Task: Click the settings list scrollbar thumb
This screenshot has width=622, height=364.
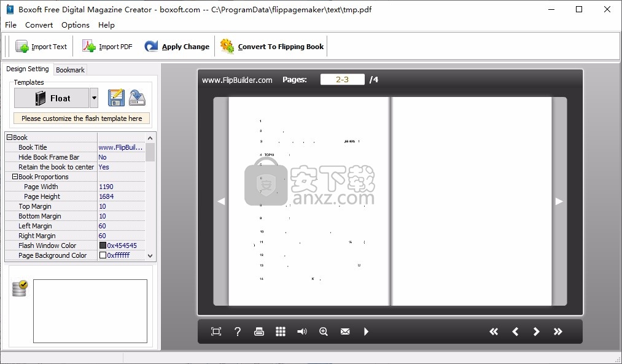Action: [150, 152]
